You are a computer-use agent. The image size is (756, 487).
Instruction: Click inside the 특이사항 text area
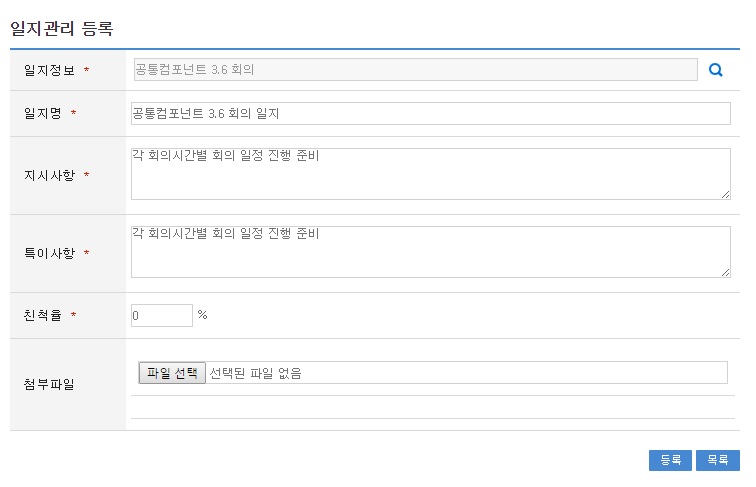tap(430, 252)
